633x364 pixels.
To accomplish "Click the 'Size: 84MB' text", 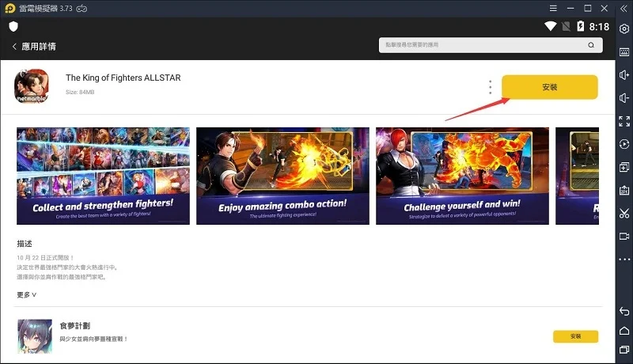I will 80,92.
